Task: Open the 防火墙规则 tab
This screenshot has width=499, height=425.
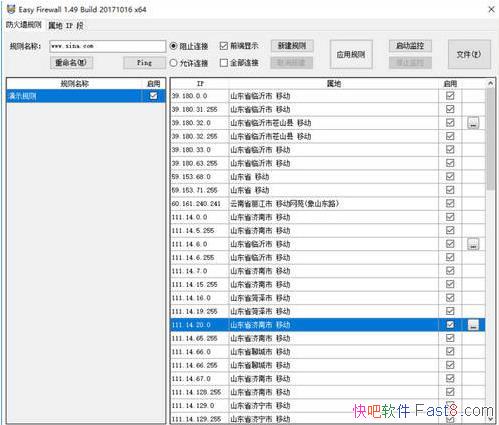Action: (23, 25)
